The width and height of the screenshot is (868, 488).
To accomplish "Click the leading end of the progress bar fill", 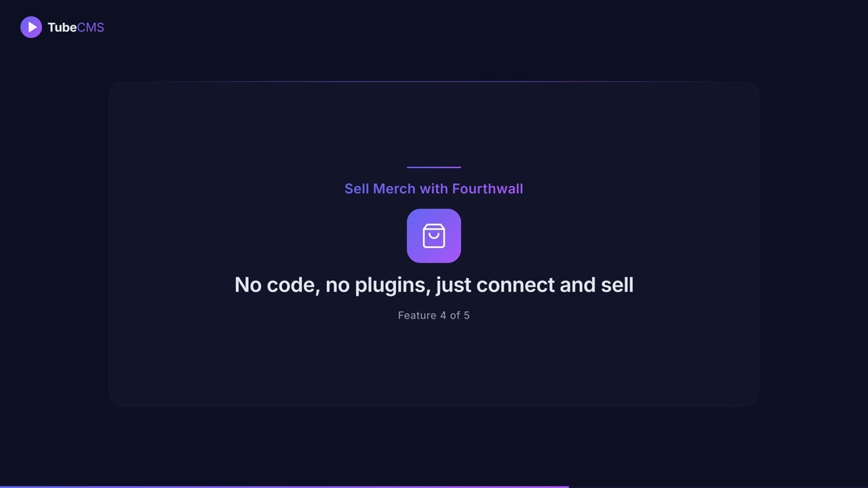I will pos(567,486).
